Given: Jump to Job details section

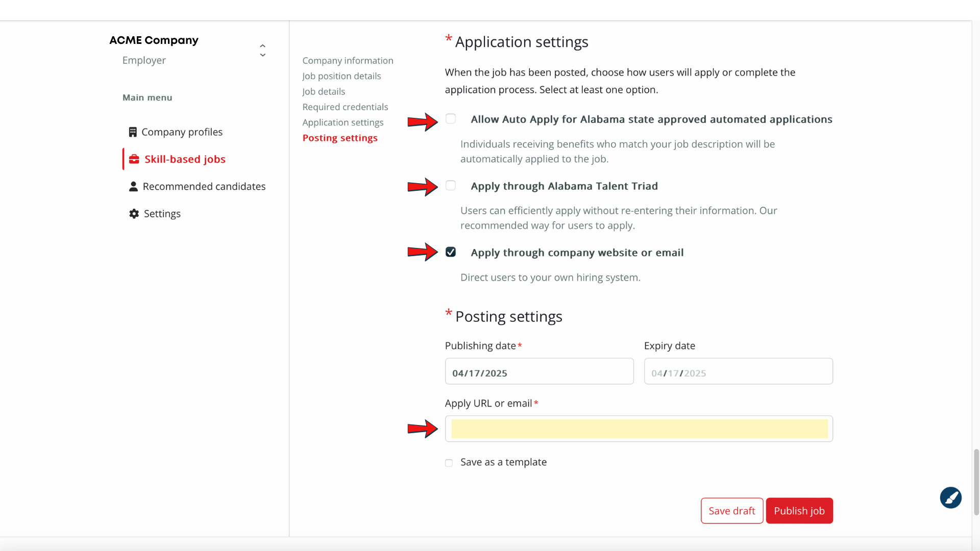Looking at the screenshot, I should [x=324, y=92].
